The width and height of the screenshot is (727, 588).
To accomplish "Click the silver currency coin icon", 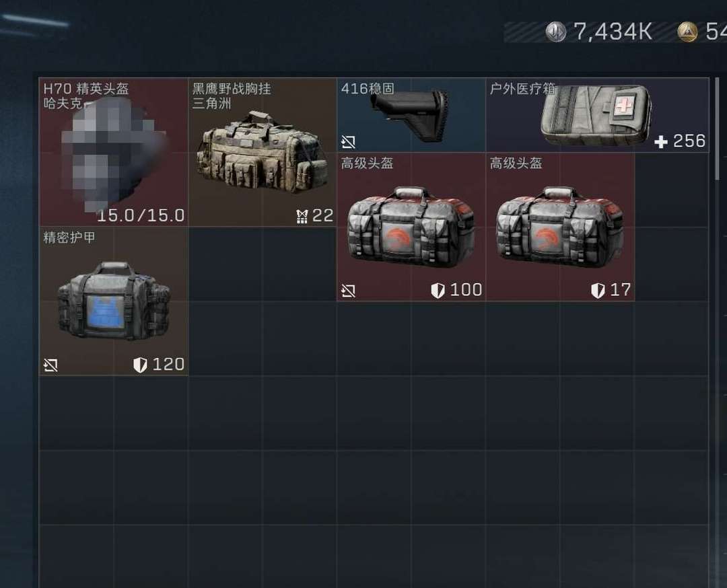I will (x=555, y=32).
